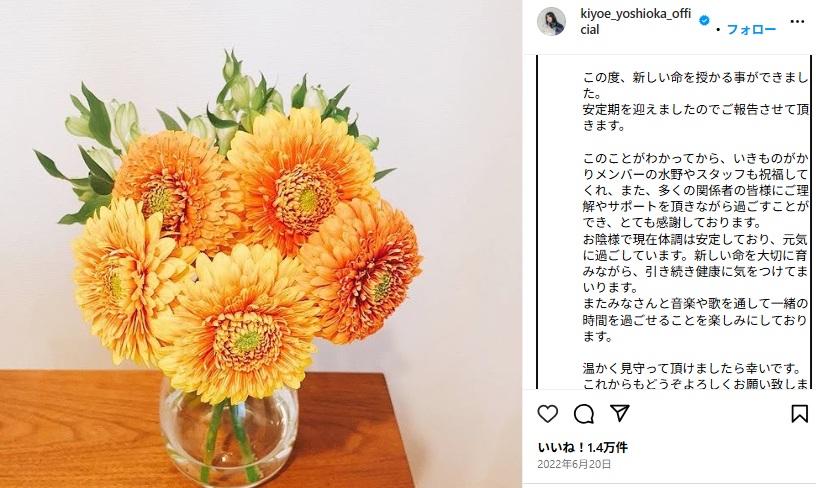Click the caption line 温かく見守って
The width and height of the screenshot is (816, 488).
(x=692, y=368)
